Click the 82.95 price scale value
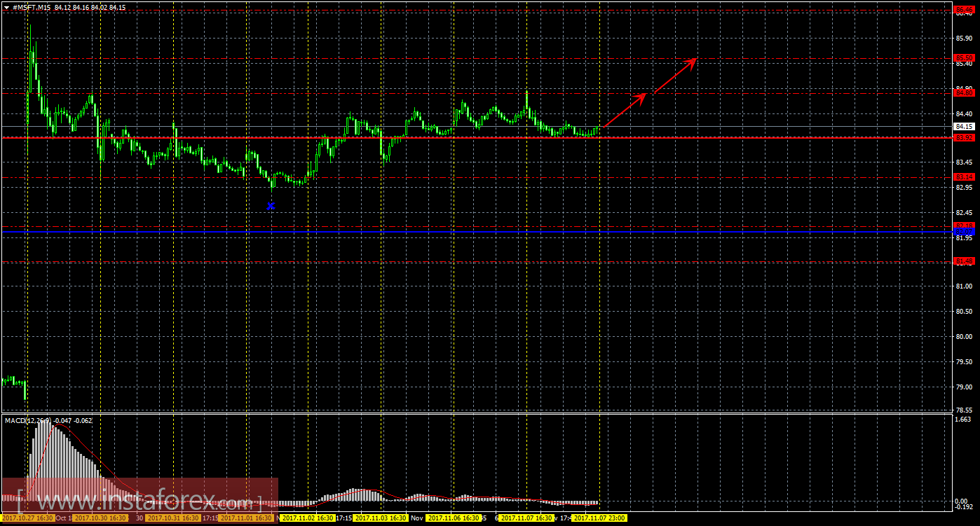 point(965,188)
